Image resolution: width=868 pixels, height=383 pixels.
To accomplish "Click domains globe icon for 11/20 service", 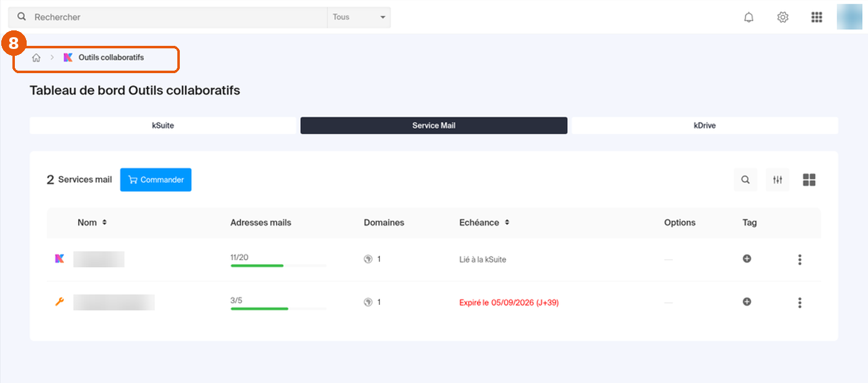I will pos(368,259).
